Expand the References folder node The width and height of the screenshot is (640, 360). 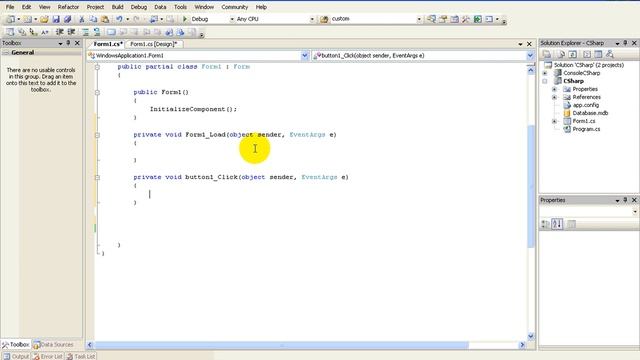pyautogui.click(x=554, y=97)
